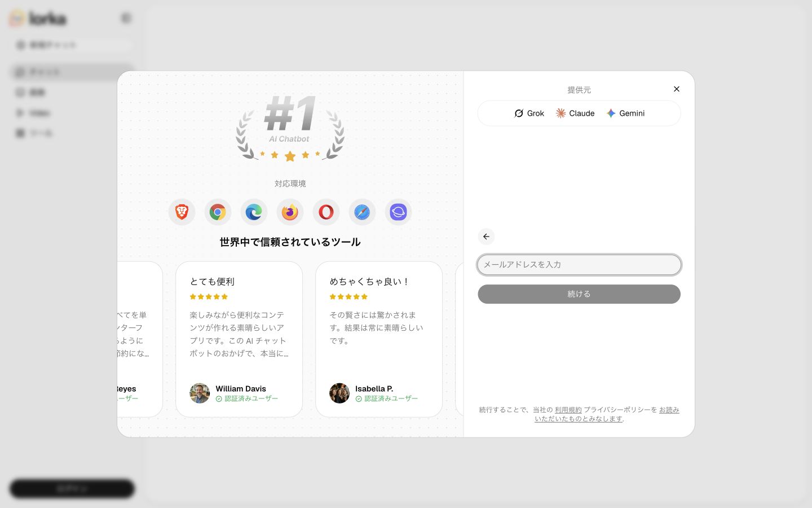Click the verified check icon under William Davis
Image resolution: width=812 pixels, height=508 pixels.
219,398
